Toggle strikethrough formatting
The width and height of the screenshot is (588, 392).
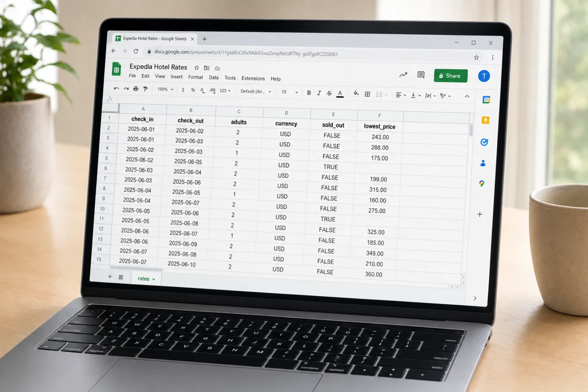pyautogui.click(x=329, y=93)
